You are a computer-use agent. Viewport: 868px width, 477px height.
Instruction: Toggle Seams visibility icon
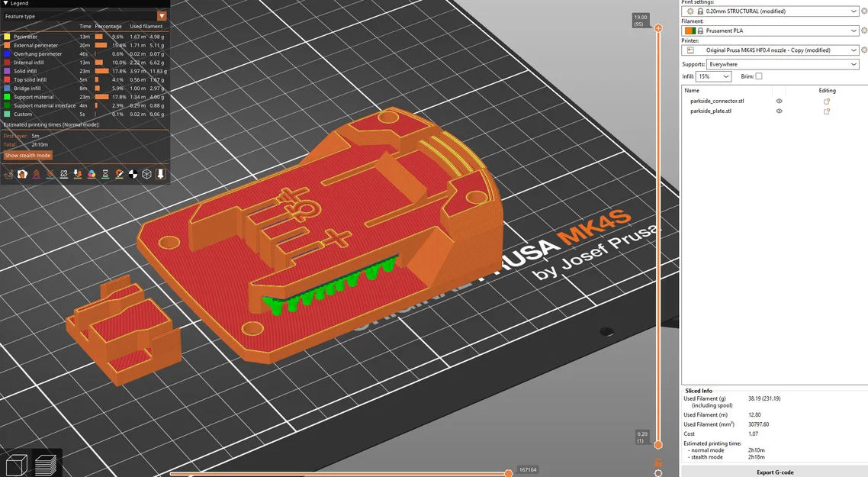tap(64, 174)
